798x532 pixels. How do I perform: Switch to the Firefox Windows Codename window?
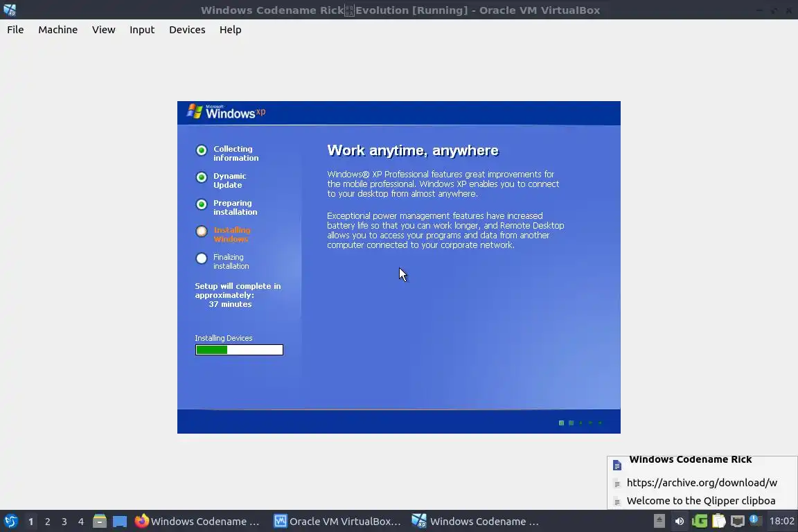click(x=197, y=522)
